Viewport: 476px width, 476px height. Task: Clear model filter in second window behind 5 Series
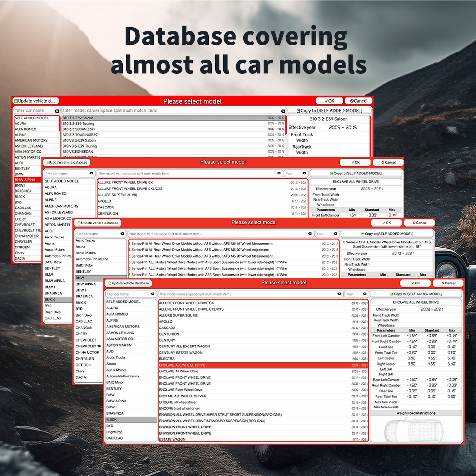(279, 173)
